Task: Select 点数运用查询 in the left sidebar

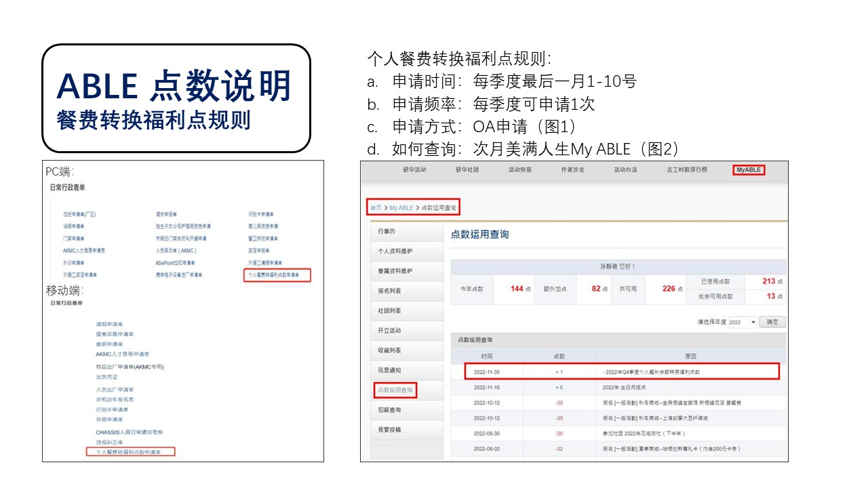Action: click(x=393, y=390)
